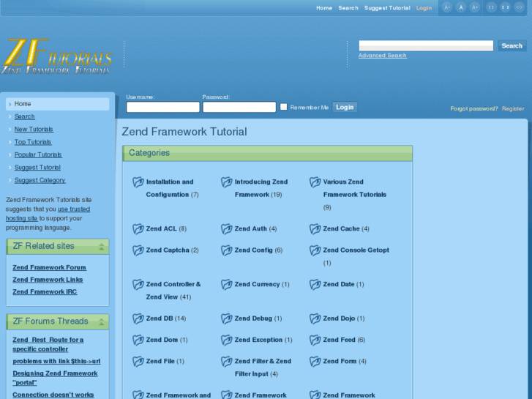Image resolution: width=532 pixels, height=399 pixels.
Task: Click folder icon beside Zend Date
Action: [315, 285]
